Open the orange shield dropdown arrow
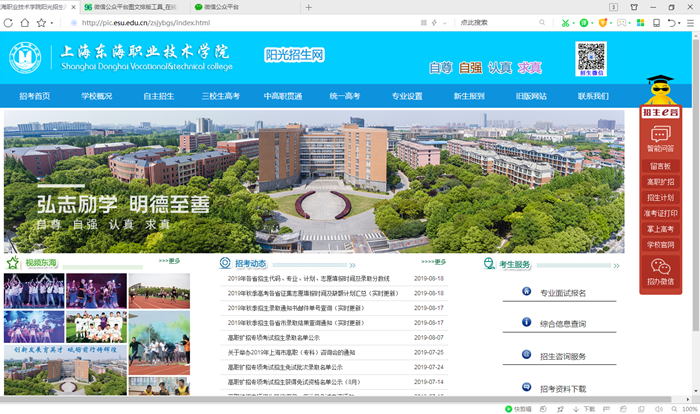 pos(611,23)
